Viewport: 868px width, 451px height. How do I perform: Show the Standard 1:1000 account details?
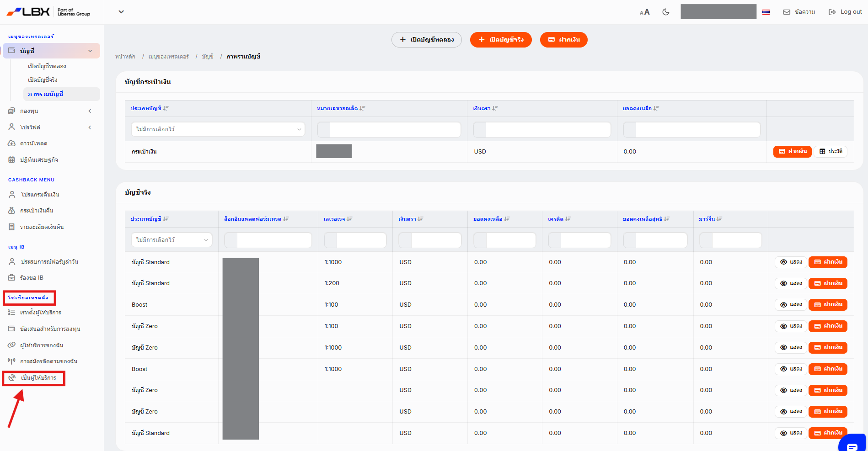point(791,262)
